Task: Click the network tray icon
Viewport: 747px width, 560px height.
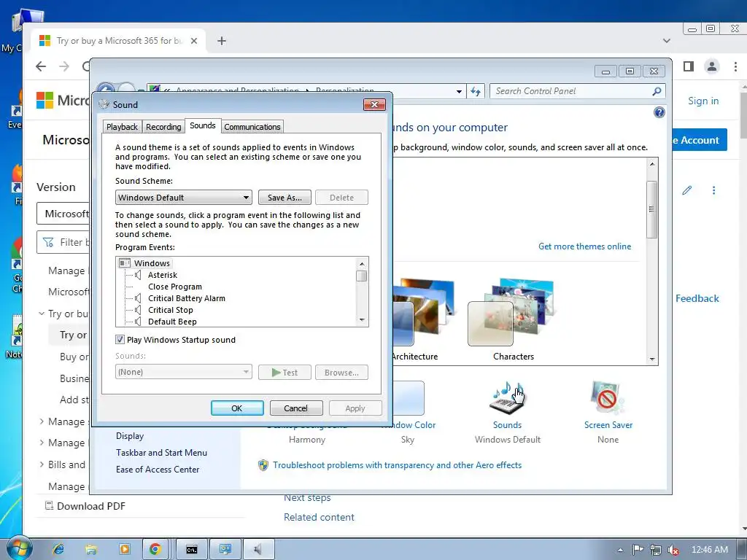Action: point(656,550)
